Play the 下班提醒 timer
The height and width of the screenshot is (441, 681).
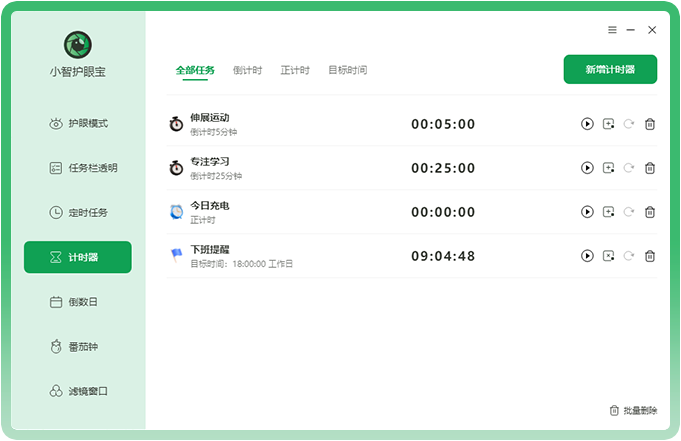tap(587, 256)
